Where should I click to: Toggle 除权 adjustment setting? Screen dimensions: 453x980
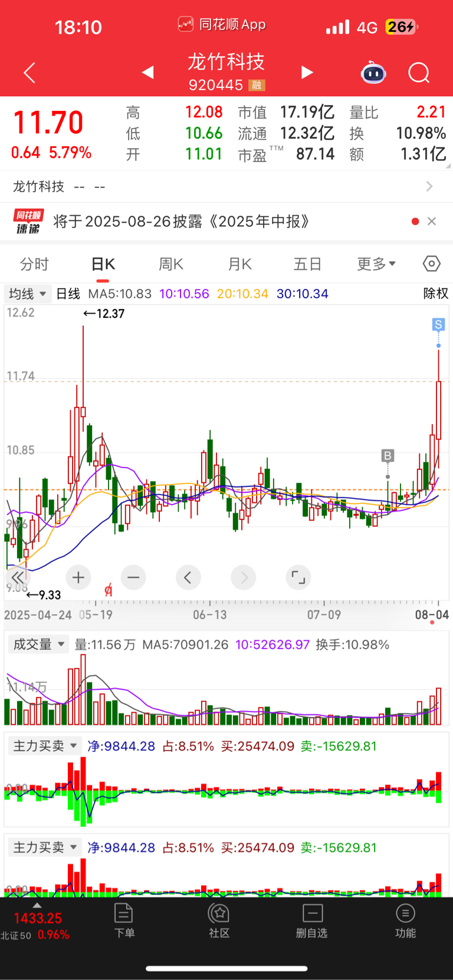[436, 294]
